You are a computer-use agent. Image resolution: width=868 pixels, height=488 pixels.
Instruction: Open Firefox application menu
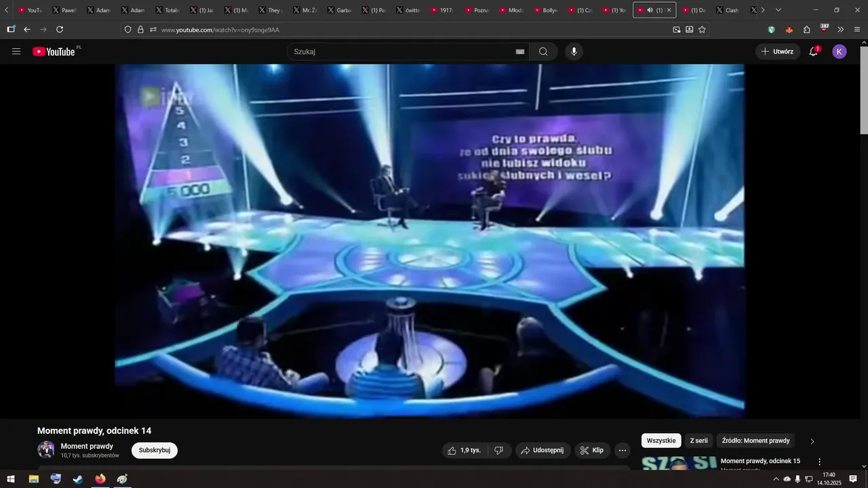click(x=857, y=29)
